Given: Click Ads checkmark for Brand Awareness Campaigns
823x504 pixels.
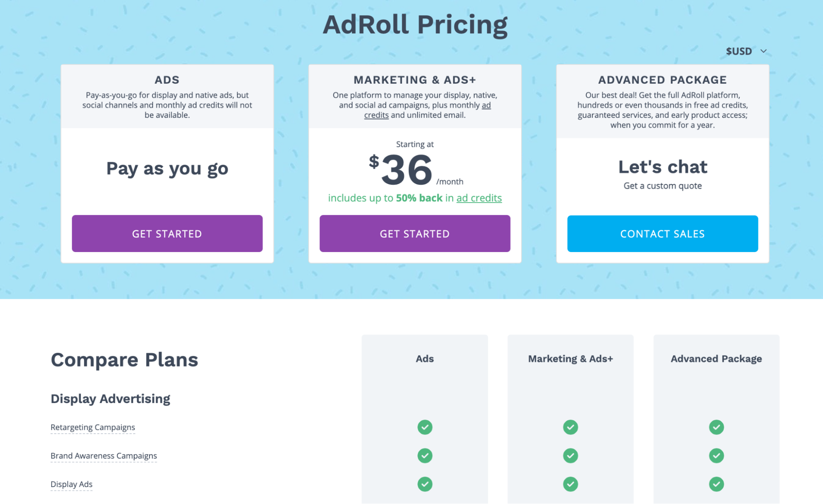Looking at the screenshot, I should (x=425, y=456).
